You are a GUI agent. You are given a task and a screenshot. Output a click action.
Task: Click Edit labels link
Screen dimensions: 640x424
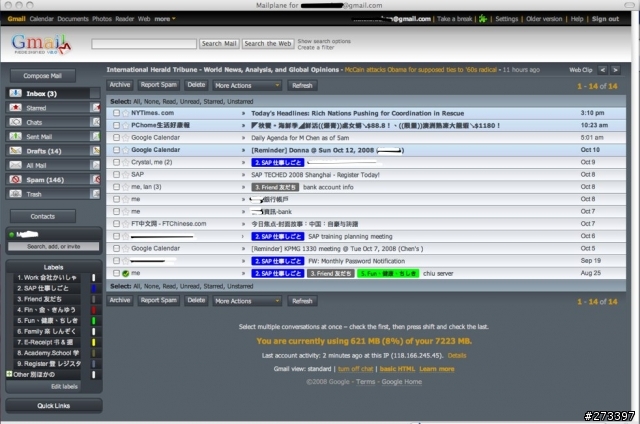tap(64, 386)
